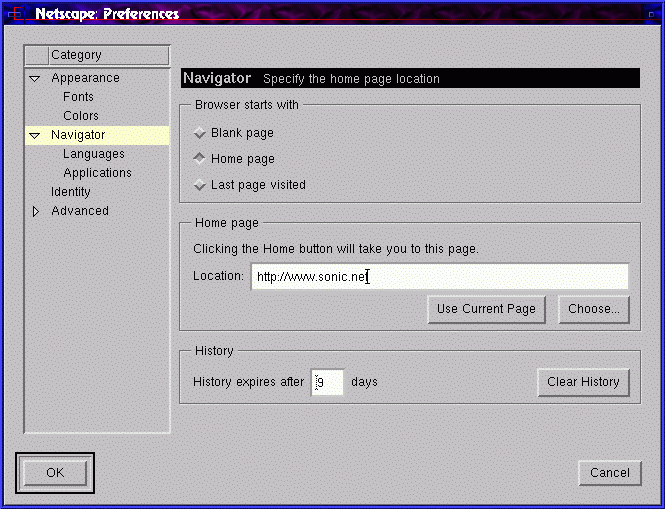
Task: Cancel the Preferences dialog
Action: (610, 473)
